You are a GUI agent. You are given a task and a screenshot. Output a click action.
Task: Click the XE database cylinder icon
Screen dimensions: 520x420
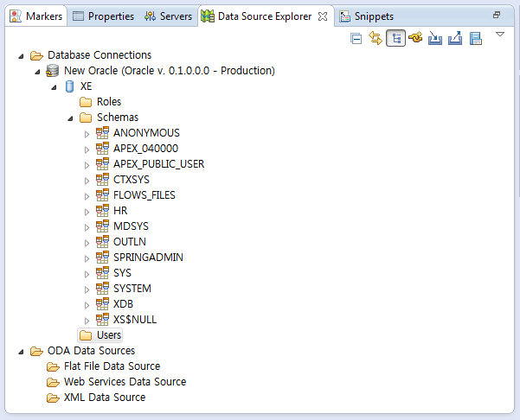(x=69, y=86)
